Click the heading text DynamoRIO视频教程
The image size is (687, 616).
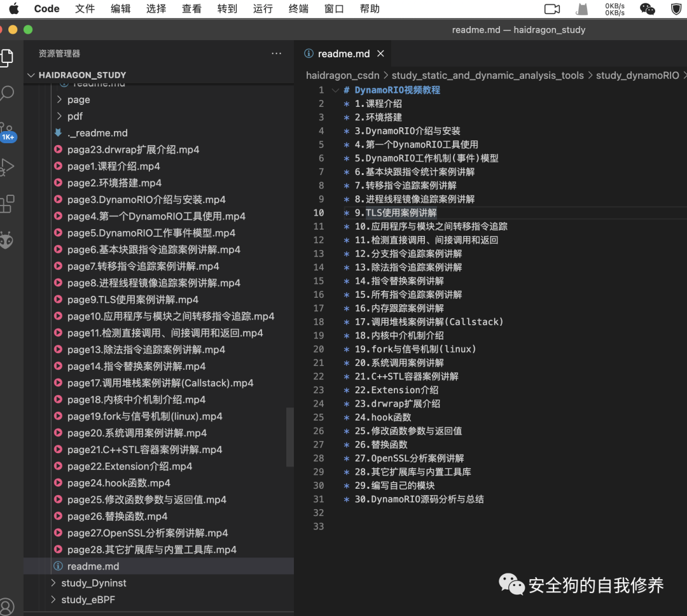point(397,90)
